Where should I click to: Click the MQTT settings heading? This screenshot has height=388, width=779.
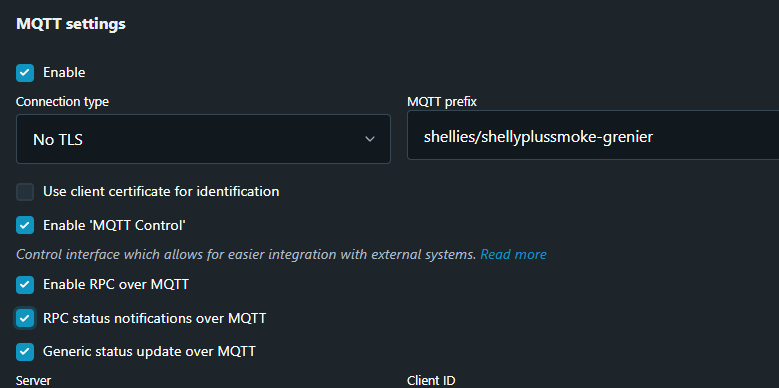[x=71, y=24]
